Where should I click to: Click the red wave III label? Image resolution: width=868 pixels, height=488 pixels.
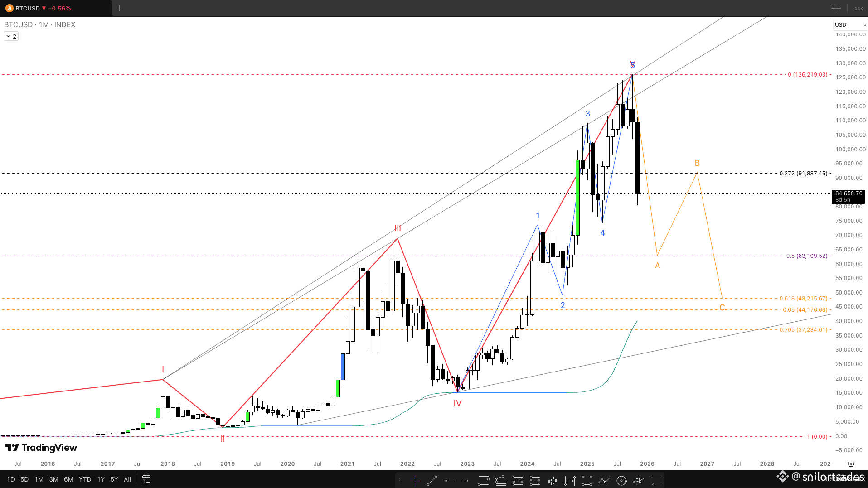point(398,228)
